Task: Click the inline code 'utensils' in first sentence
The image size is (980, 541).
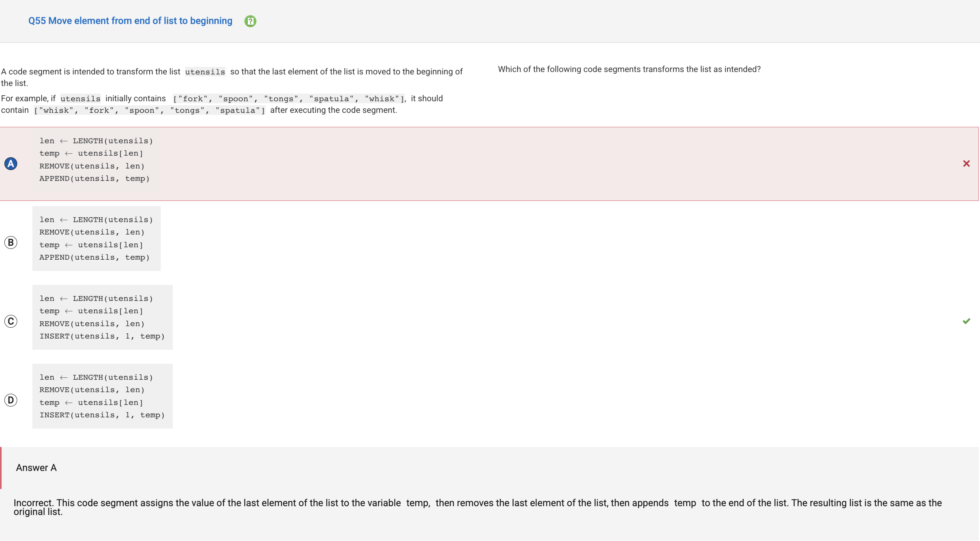Action: (x=205, y=72)
